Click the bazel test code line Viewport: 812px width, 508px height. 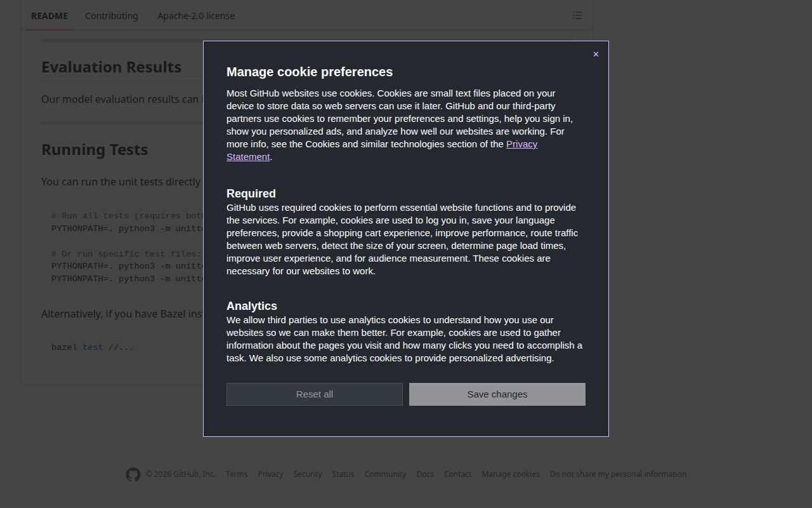click(x=93, y=347)
